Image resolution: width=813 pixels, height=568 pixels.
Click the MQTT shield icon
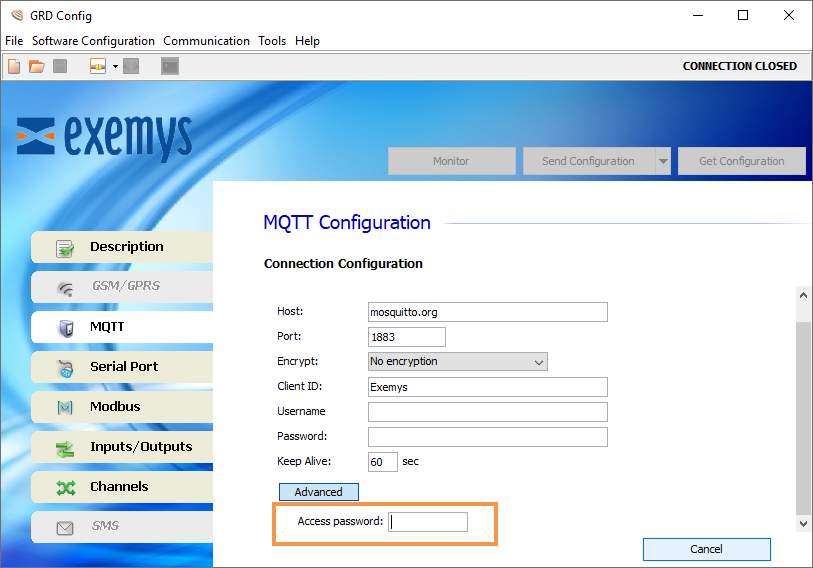pos(66,328)
